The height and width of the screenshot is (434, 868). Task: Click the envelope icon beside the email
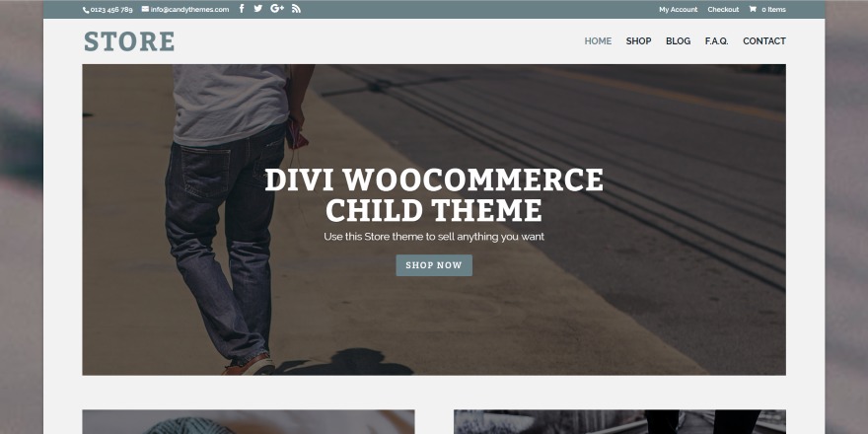(145, 9)
